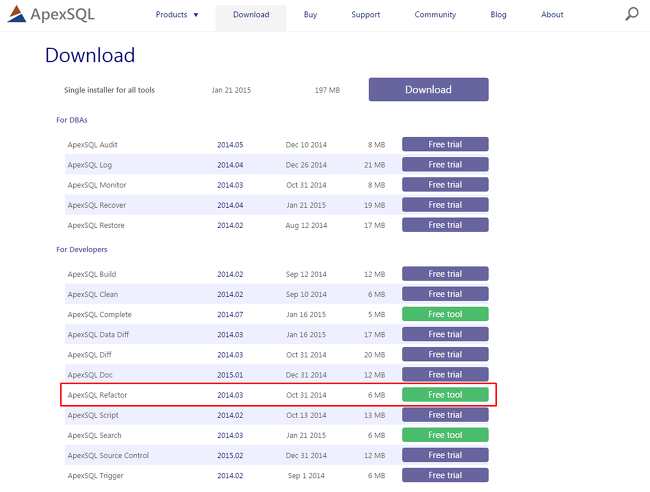Open ApexSQL Complete version 2014.07 link

pyautogui.click(x=230, y=315)
